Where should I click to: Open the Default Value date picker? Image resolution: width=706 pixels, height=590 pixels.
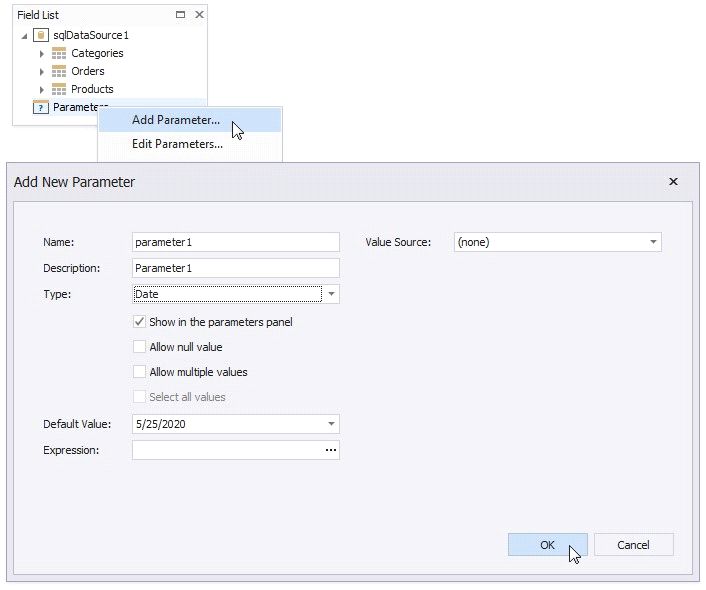pyautogui.click(x=330, y=424)
